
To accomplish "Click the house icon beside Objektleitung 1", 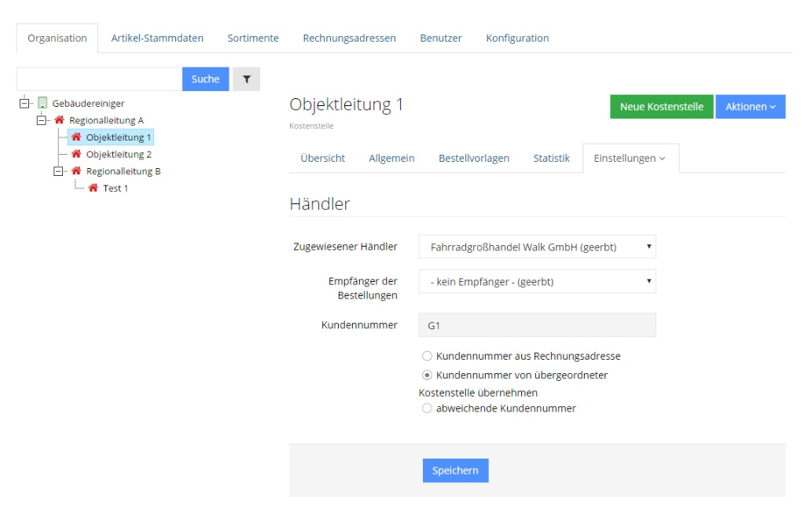I will pyautogui.click(x=76, y=137).
